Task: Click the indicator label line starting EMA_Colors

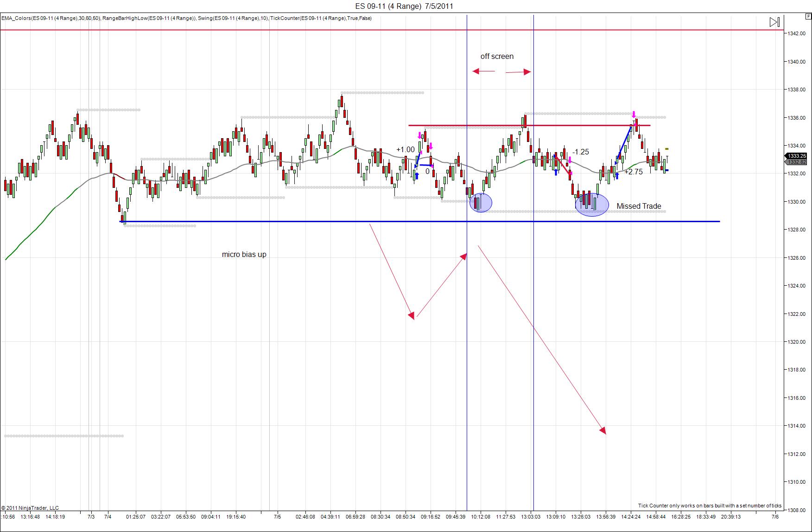Action: [x=186, y=19]
